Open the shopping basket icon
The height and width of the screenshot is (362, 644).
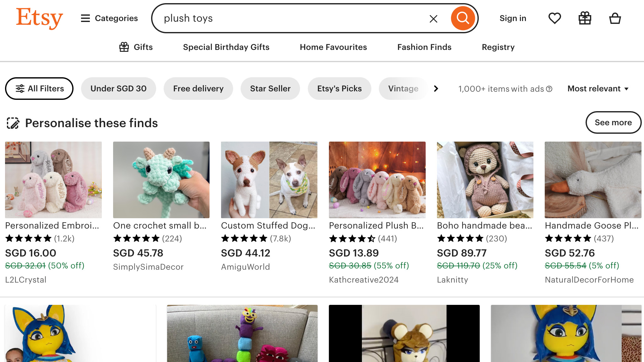click(x=615, y=18)
